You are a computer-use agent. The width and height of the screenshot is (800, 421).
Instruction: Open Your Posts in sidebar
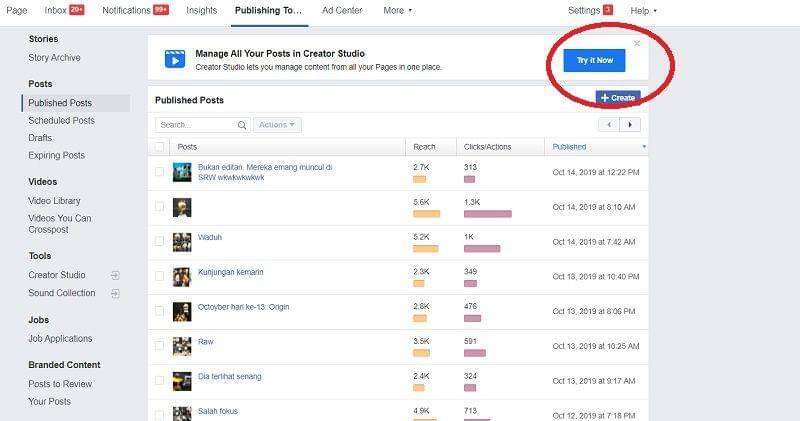coord(49,402)
